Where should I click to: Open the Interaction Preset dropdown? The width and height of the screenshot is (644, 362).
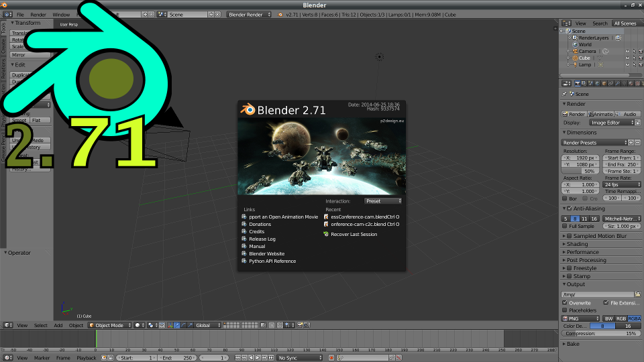pos(383,200)
